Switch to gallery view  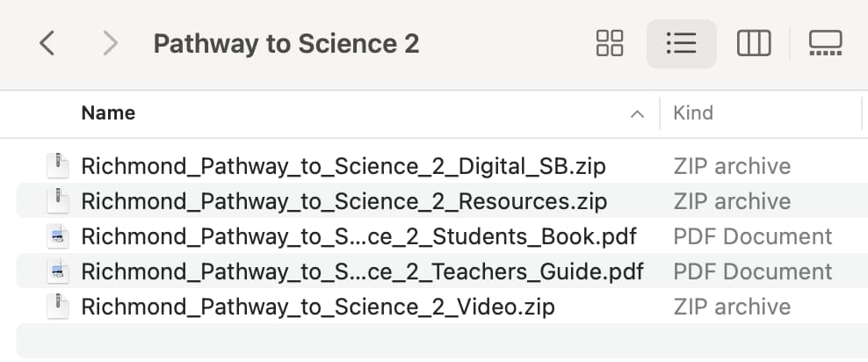pyautogui.click(x=825, y=43)
